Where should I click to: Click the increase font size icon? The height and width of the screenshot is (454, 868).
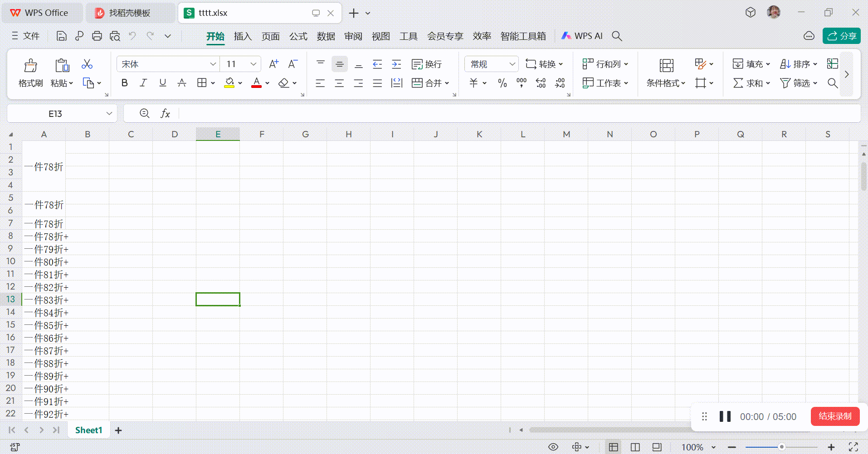click(x=273, y=64)
